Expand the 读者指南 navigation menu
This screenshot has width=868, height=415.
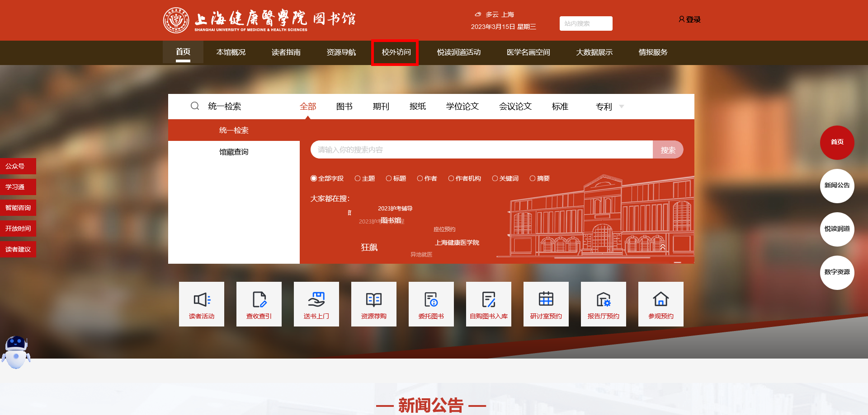[286, 52]
